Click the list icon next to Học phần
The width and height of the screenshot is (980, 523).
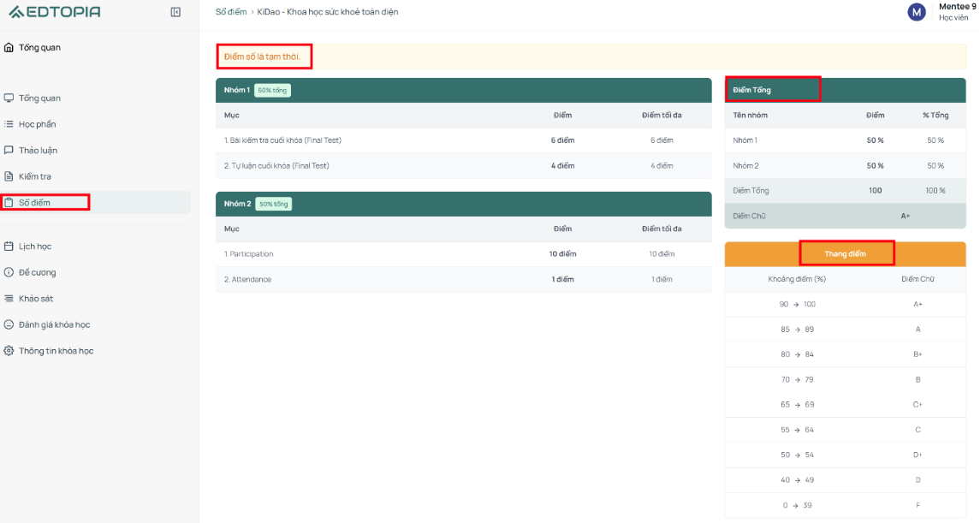(x=9, y=124)
